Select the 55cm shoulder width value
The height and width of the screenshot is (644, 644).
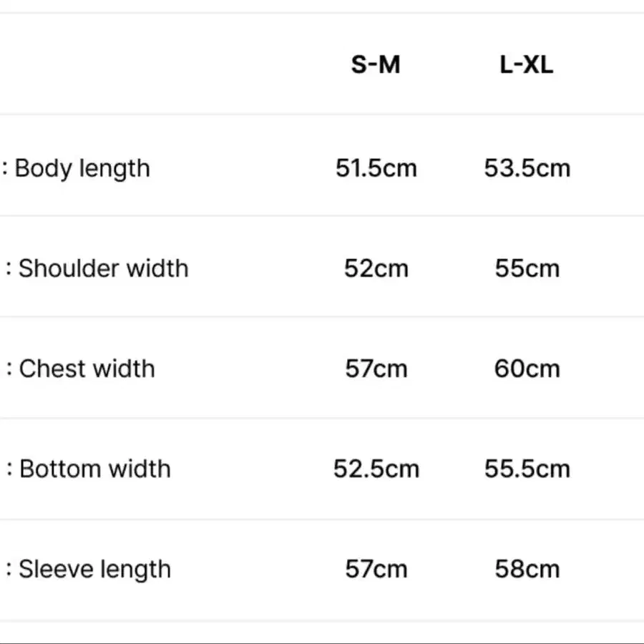pos(527,269)
